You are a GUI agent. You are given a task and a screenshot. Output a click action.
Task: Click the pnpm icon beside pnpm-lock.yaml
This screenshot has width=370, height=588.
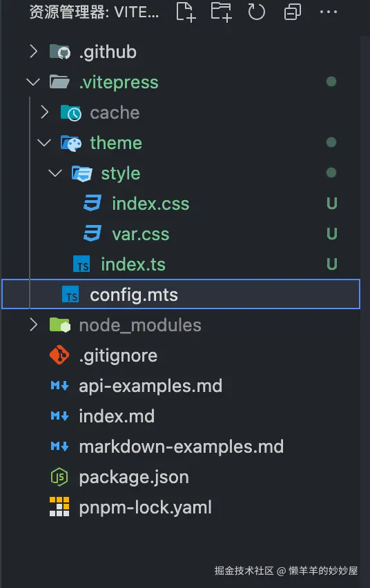59,507
